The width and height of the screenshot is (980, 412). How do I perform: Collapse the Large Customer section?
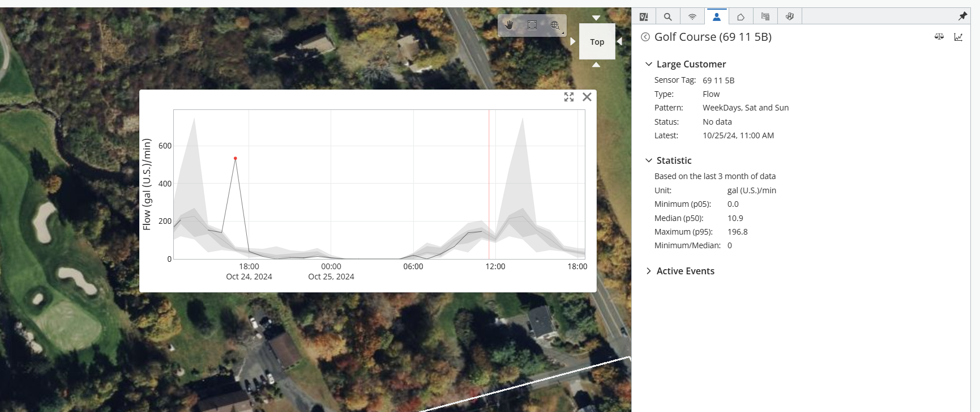649,64
